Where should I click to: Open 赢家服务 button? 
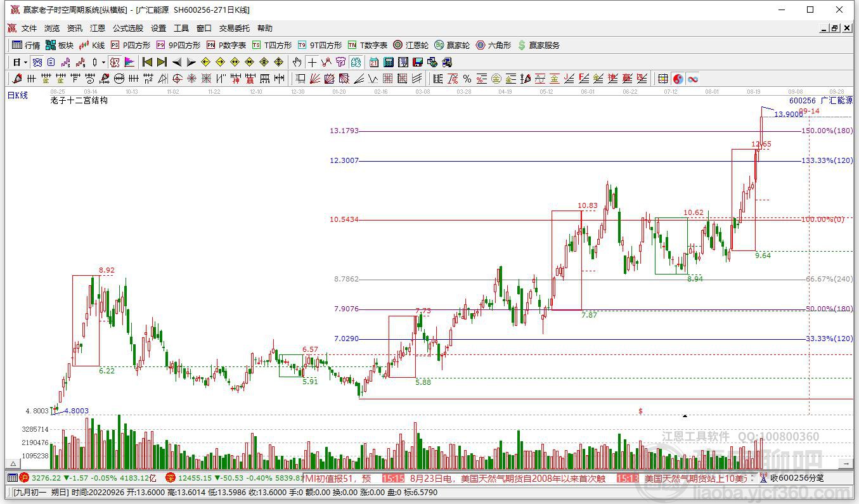click(539, 45)
